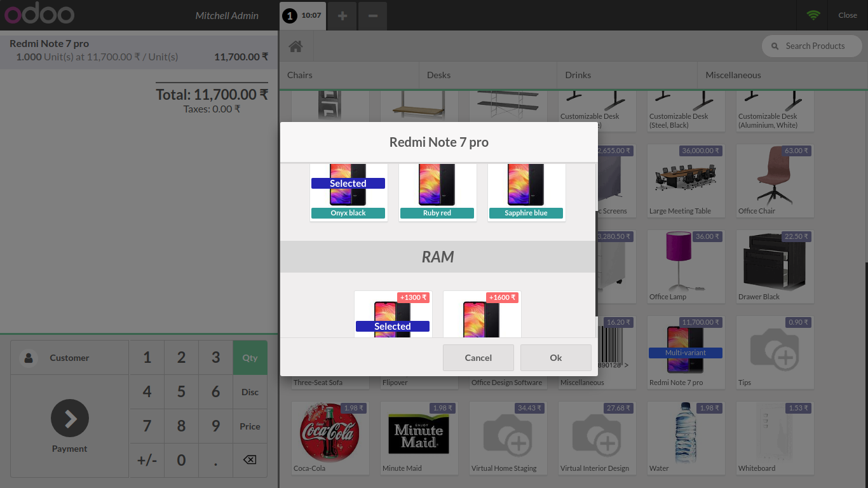The height and width of the screenshot is (488, 868).
Task: Open the Drinks category
Action: (627, 75)
